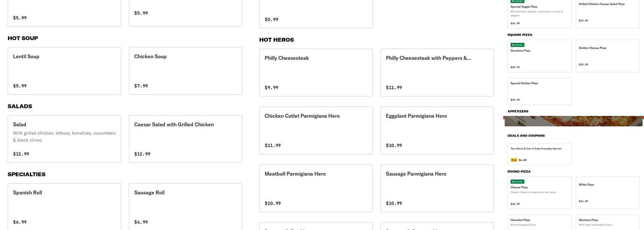Image resolution: width=644 pixels, height=230 pixels.
Task: Select the Special Sicilian Pizza card
Action: pyautogui.click(x=540, y=92)
